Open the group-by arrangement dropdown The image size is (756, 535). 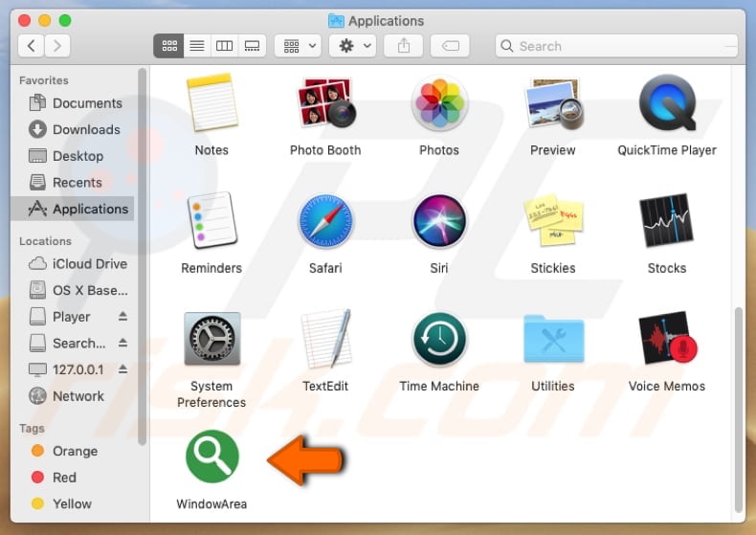click(x=298, y=46)
